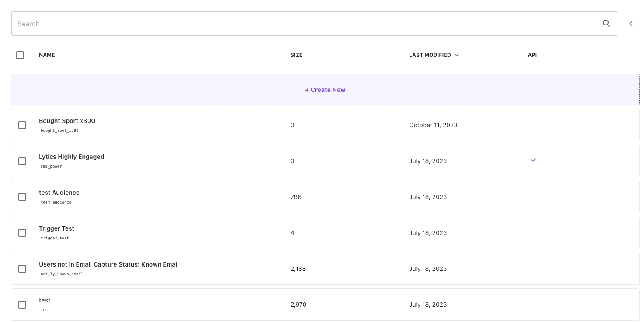The image size is (644, 323).
Task: Sort by the NAME column header
Action: pyautogui.click(x=47, y=55)
